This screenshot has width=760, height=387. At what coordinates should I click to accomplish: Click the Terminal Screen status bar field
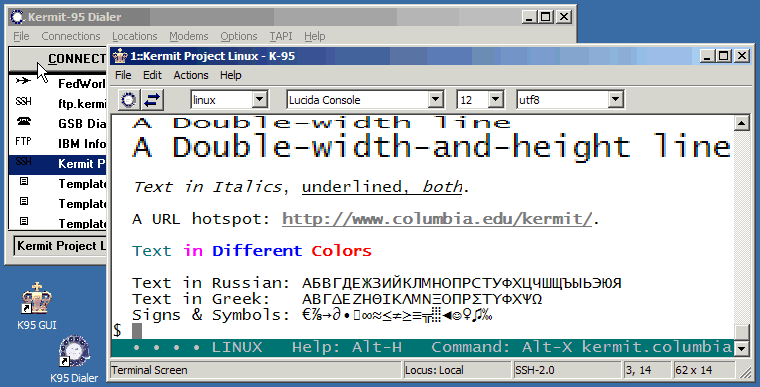point(256,370)
